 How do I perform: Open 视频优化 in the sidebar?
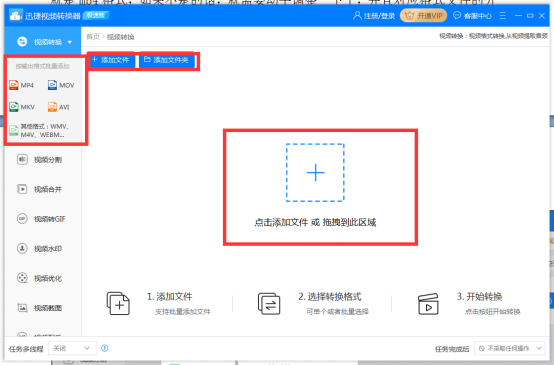coord(40,278)
